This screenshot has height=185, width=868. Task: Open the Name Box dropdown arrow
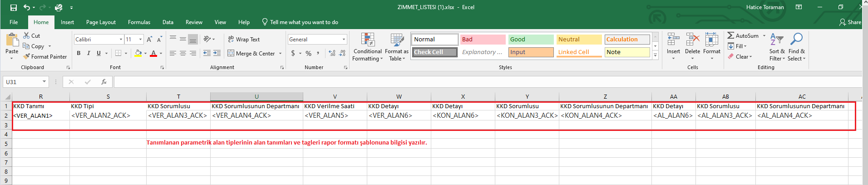[44, 82]
